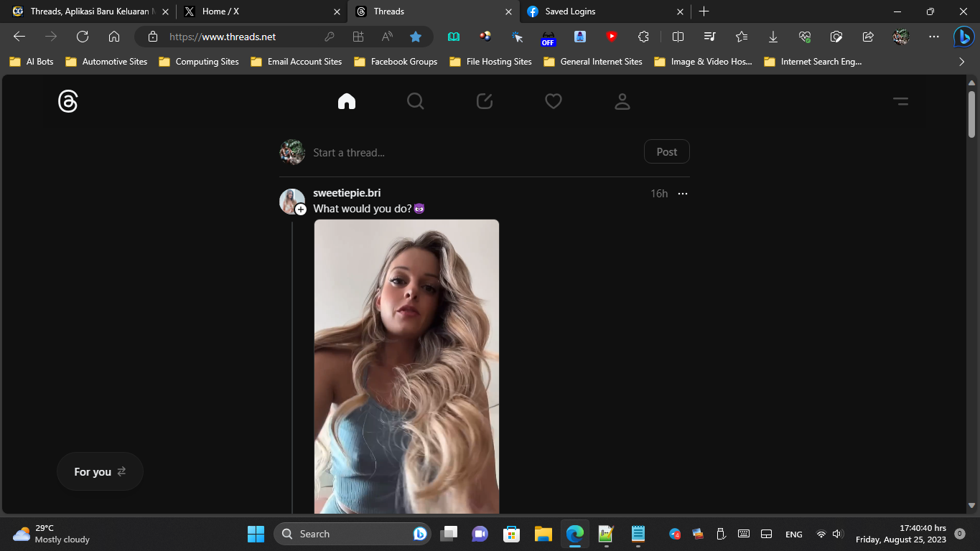
Task: Switch to the Threads, Aplikasi Baru tab
Action: (x=90, y=11)
